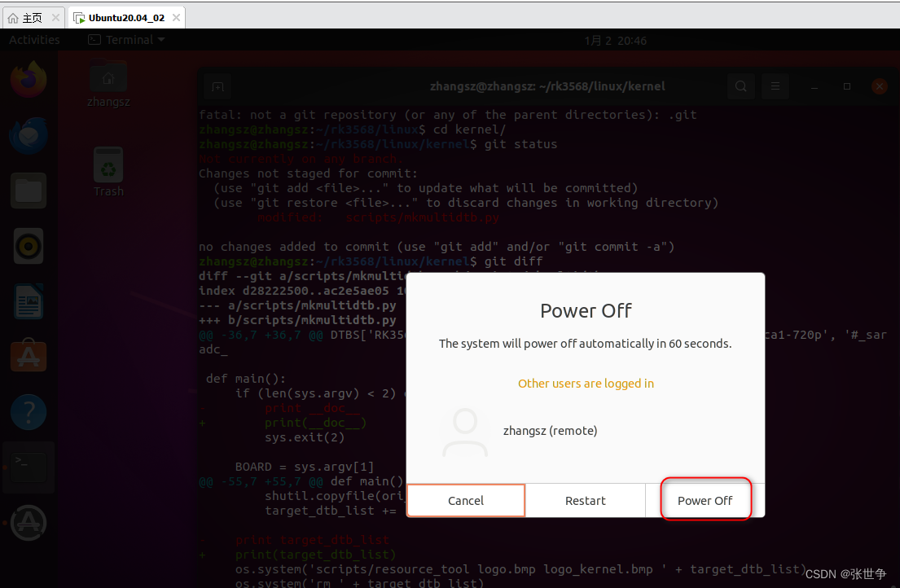Image resolution: width=900 pixels, height=588 pixels.
Task: Open Ubuntu Software in the dock
Action: [29, 357]
